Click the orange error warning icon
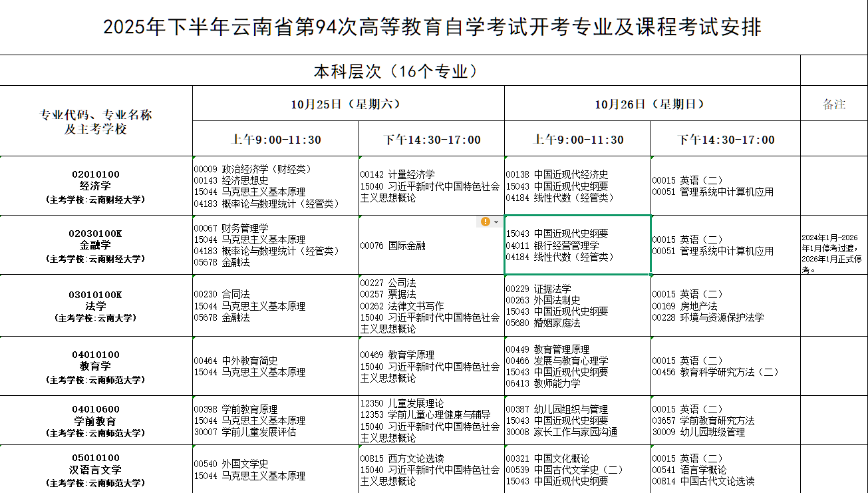The height and width of the screenshot is (493, 868). pyautogui.click(x=485, y=222)
